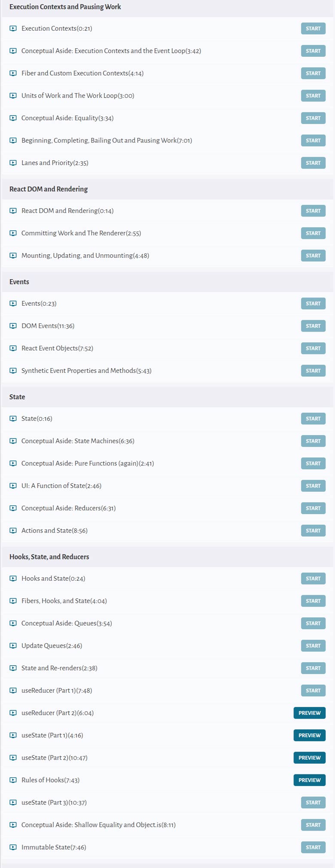
Task: Start Shallow Equality and Object.is lesson
Action: pos(313,825)
